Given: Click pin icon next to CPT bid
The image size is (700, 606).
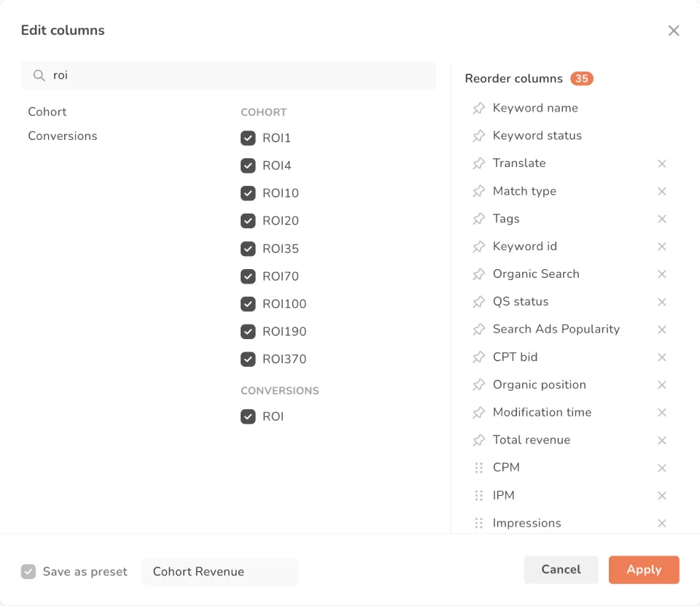Looking at the screenshot, I should point(478,357).
